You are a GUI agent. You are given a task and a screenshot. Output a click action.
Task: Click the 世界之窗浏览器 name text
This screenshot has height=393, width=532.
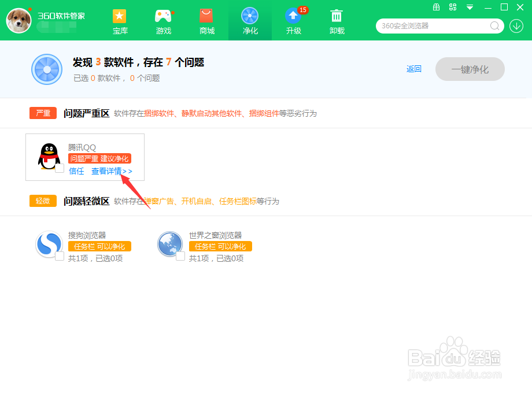click(x=215, y=235)
